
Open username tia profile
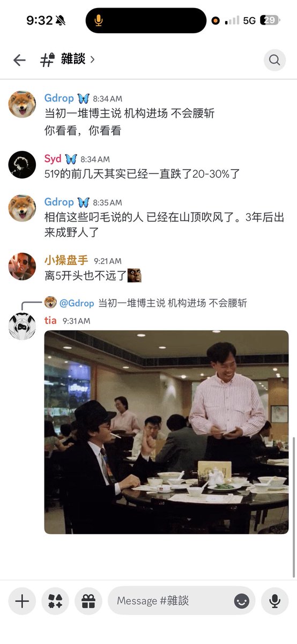(x=50, y=320)
